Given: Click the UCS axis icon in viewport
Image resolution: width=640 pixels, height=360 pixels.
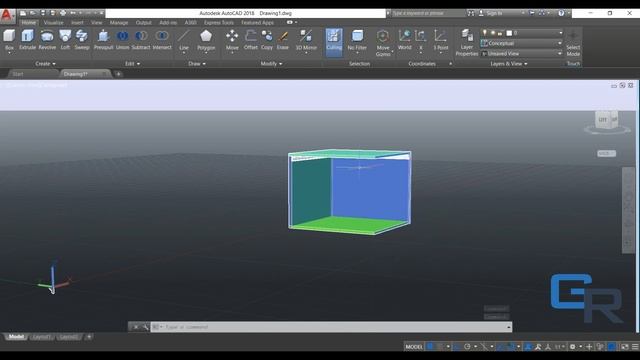Looking at the screenshot, I should pyautogui.click(x=53, y=280).
